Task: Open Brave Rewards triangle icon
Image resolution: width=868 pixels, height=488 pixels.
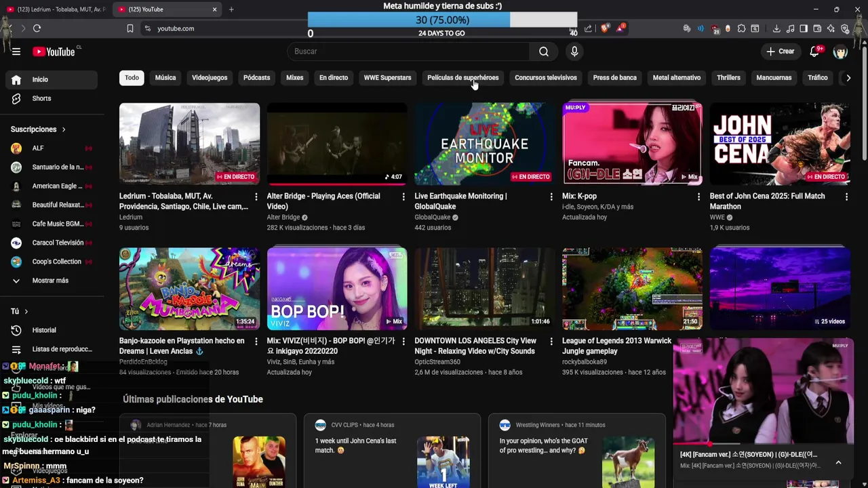Action: [x=620, y=28]
